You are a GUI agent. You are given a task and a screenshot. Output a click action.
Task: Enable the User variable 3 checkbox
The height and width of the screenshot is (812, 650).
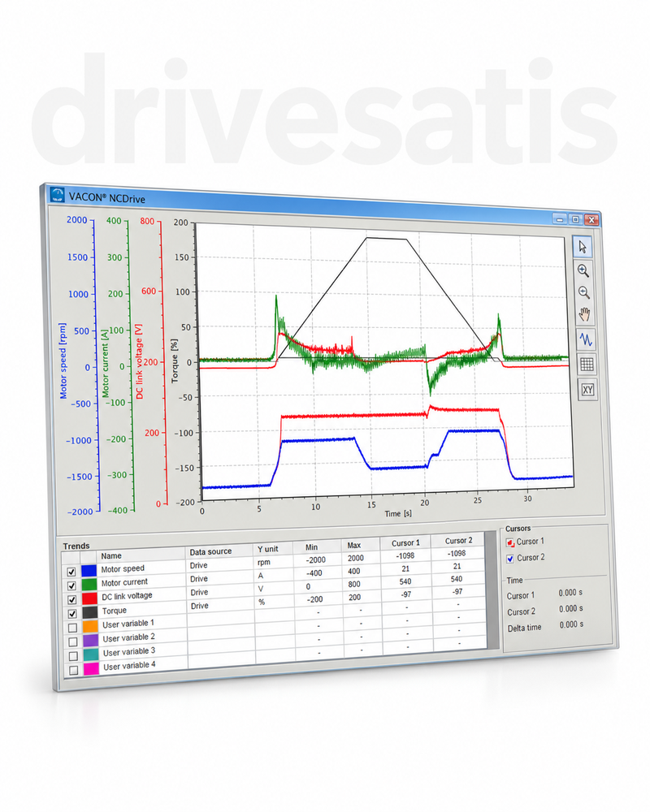pos(73,655)
